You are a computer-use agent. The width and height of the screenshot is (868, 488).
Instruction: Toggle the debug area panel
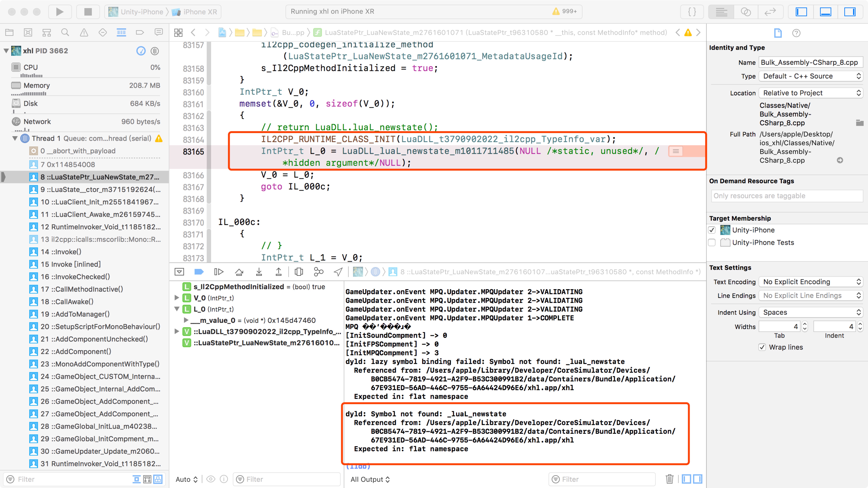click(x=826, y=12)
